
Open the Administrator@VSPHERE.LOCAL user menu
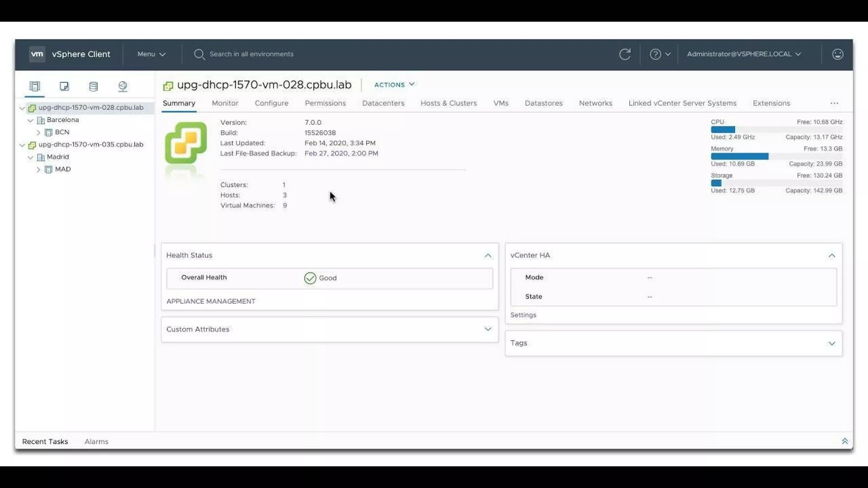pos(744,54)
